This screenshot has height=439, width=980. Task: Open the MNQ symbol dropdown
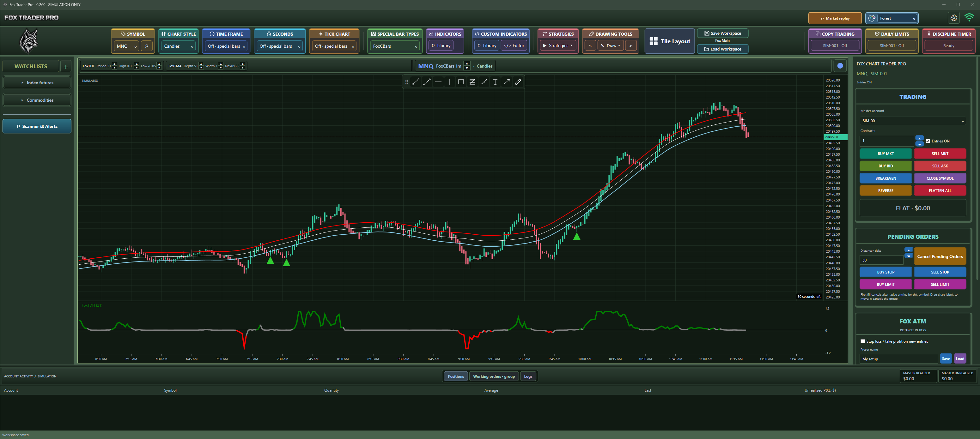pyautogui.click(x=127, y=46)
